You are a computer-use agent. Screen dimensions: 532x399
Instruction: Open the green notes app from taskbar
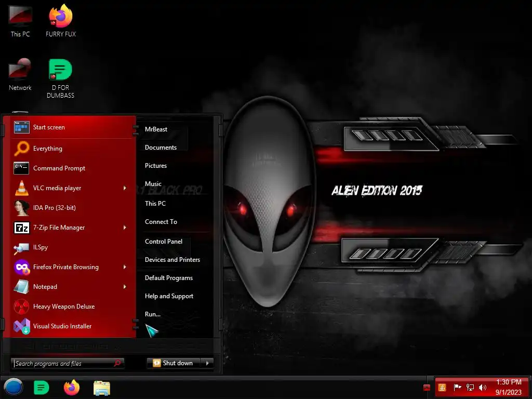[42, 388]
